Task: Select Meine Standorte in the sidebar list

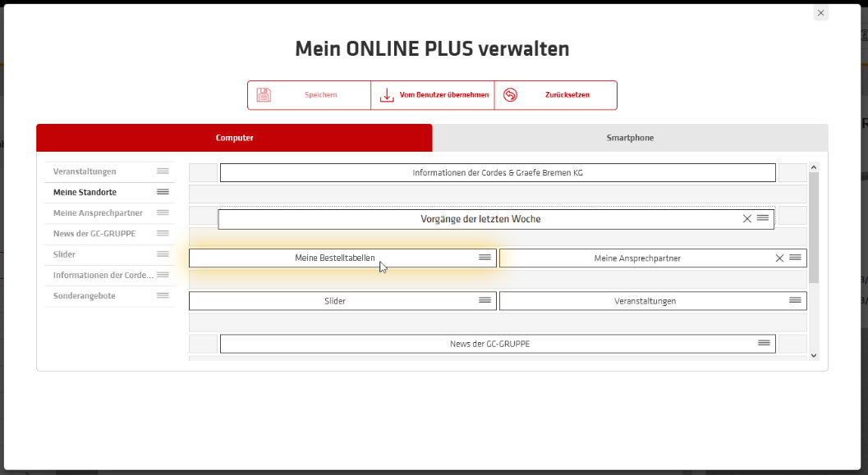Action: point(85,192)
